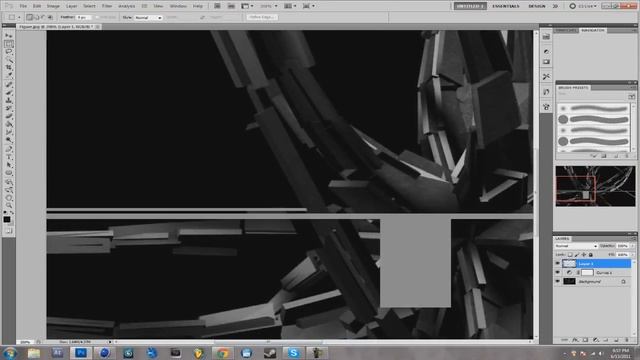This screenshot has height=360, width=640.
Task: Open the Arrange Documents dropdown
Action: [x=291, y=6]
